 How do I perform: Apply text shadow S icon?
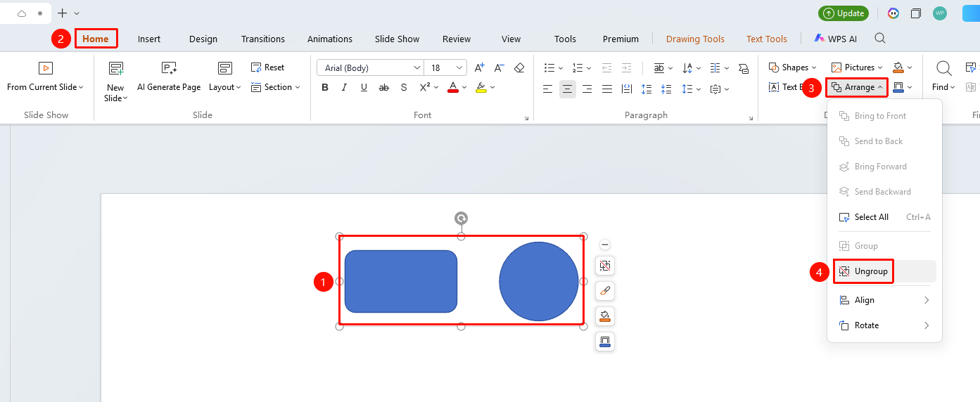[404, 88]
